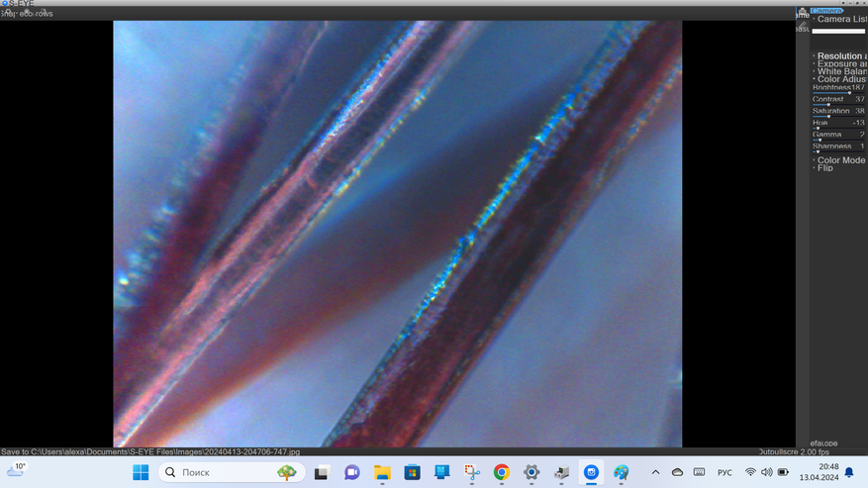Screen dimensions: 868x488
Task: Open Google Chrome from taskbar
Action: pyautogui.click(x=502, y=472)
